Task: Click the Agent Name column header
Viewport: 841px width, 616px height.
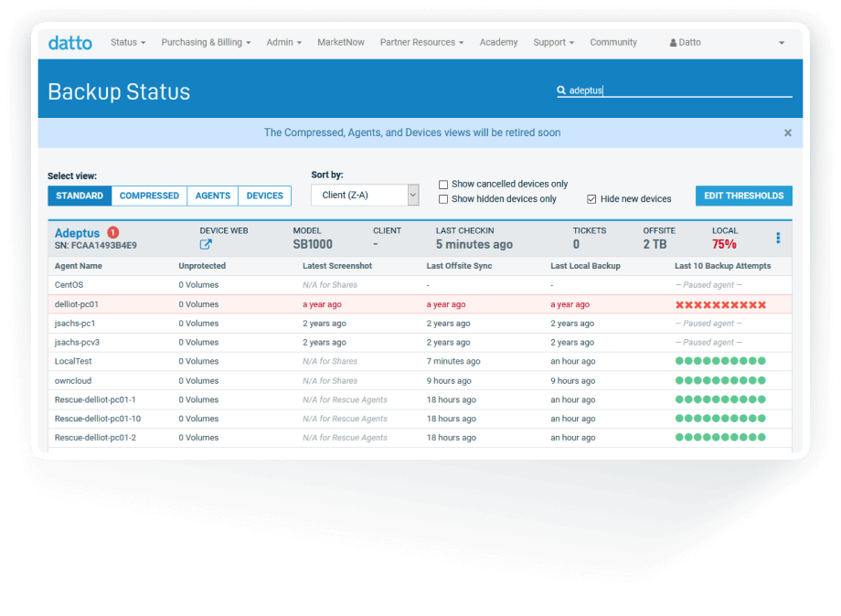Action: [79, 266]
